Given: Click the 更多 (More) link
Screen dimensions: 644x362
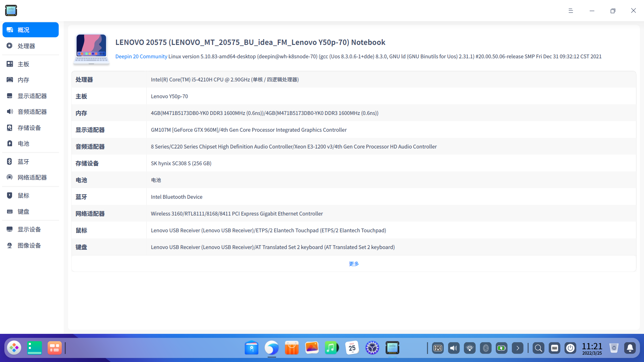Looking at the screenshot, I should 354,264.
